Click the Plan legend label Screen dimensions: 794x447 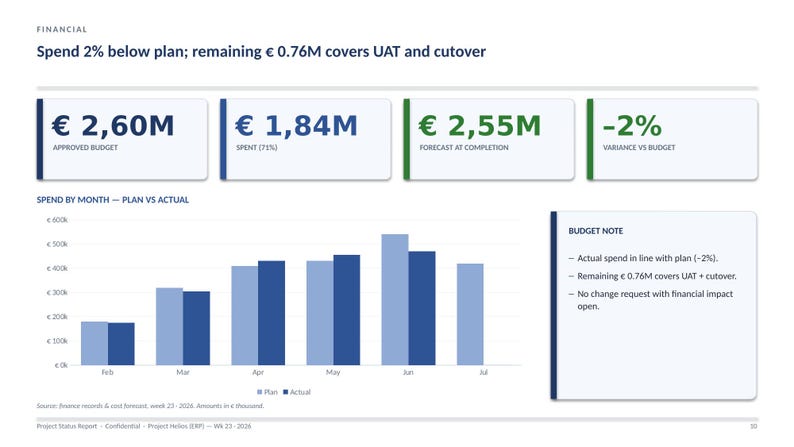click(x=271, y=392)
